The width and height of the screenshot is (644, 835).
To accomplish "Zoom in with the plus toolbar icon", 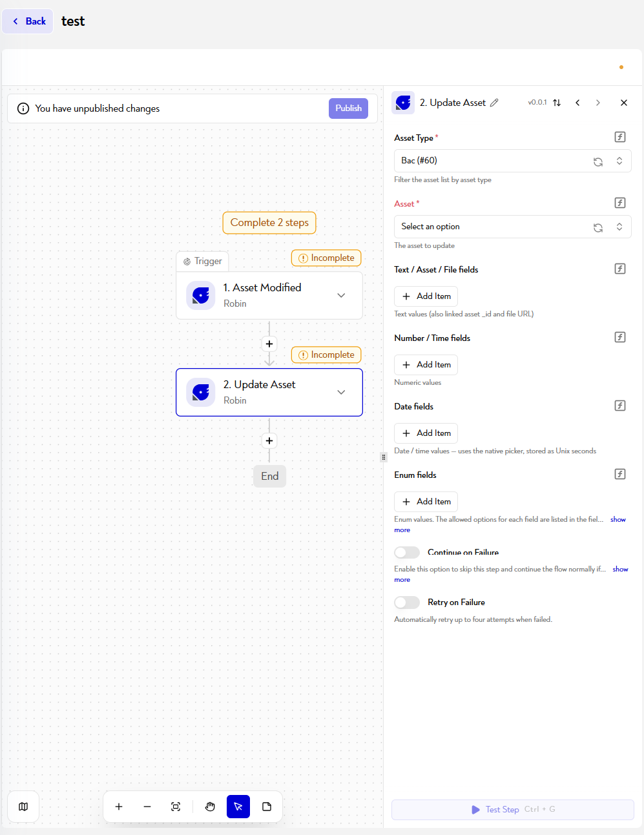I will tap(119, 807).
